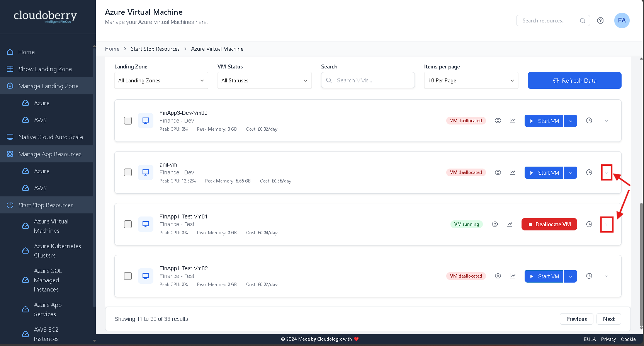Open AWS EC2 Instances in sidebar
Image resolution: width=644 pixels, height=346 pixels.
coord(46,334)
